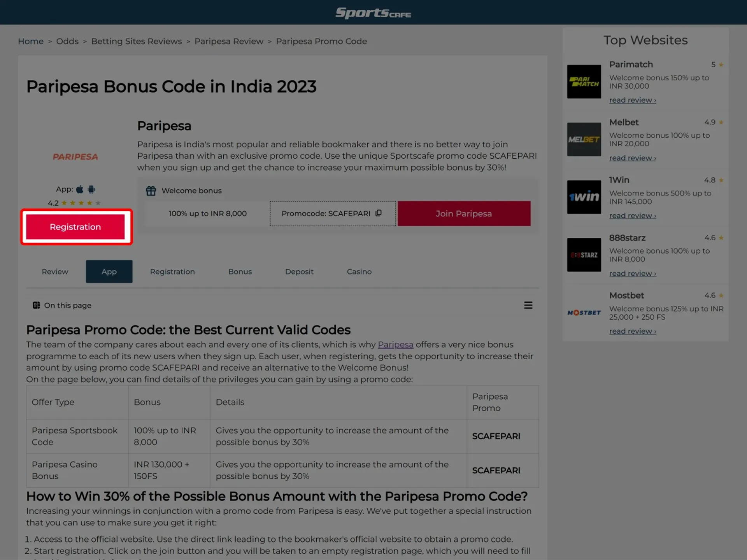Click the Join Paripesa button
Screen dimensions: 747x560
[464, 213]
